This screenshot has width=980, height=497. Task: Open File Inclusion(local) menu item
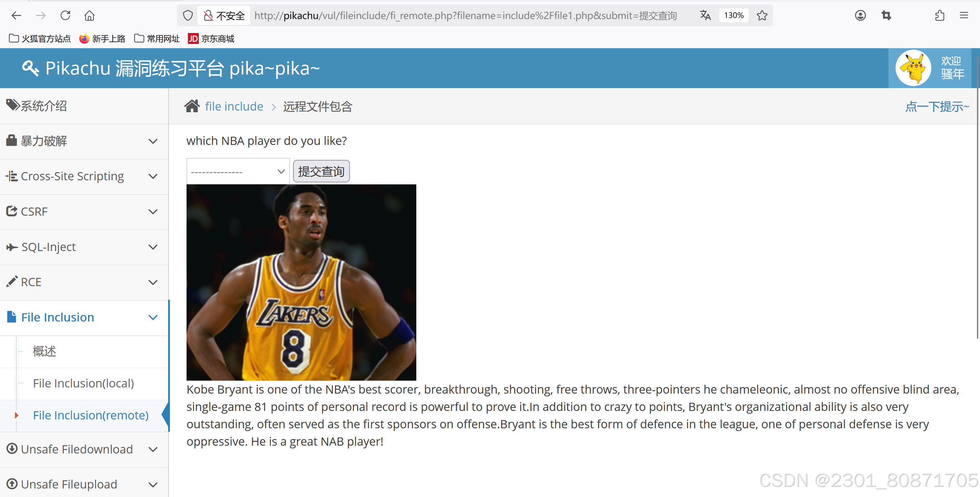(x=83, y=383)
